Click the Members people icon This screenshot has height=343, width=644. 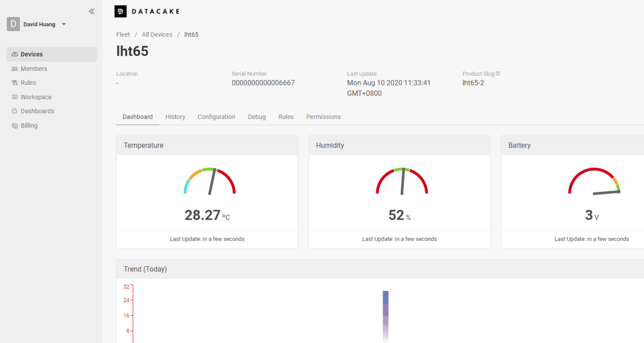[15, 68]
